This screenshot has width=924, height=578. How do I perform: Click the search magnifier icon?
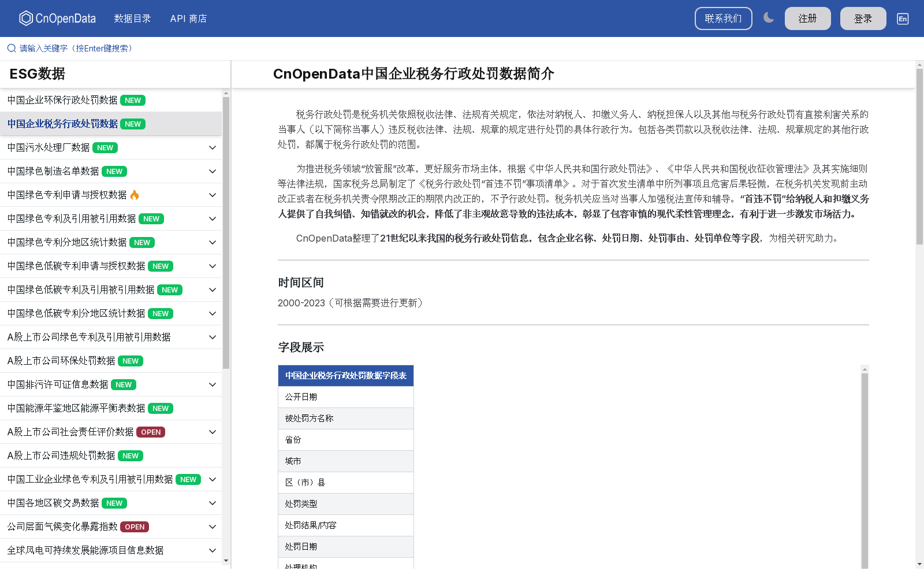point(12,49)
